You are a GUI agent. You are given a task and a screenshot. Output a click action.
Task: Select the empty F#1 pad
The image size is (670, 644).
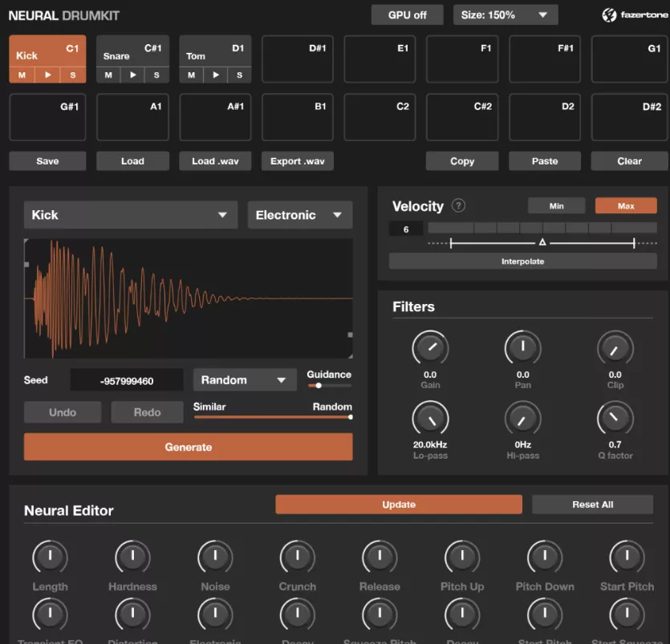click(545, 59)
